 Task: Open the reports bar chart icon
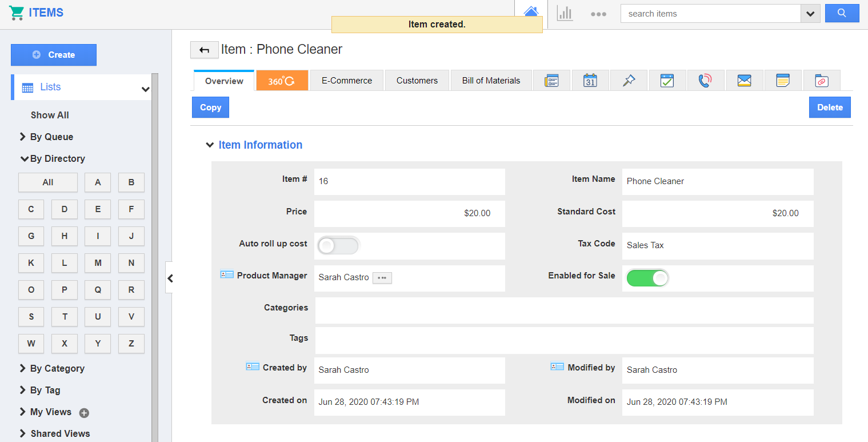565,14
